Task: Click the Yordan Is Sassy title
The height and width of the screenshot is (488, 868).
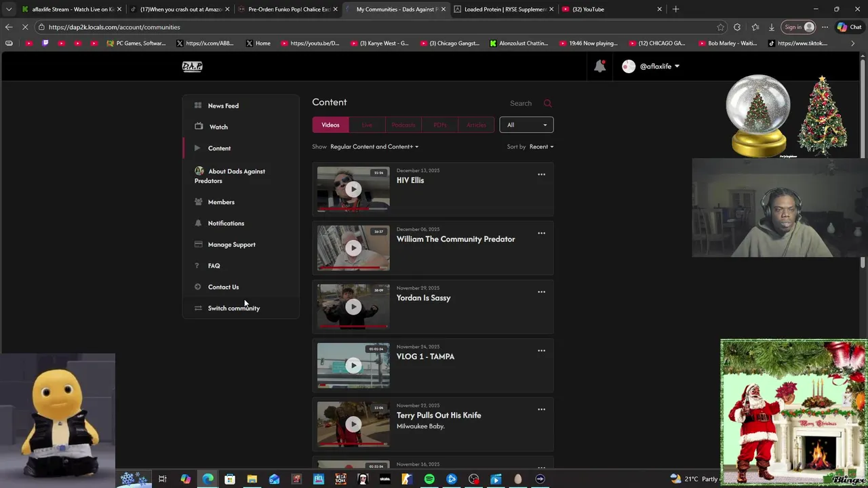Action: pos(423,298)
